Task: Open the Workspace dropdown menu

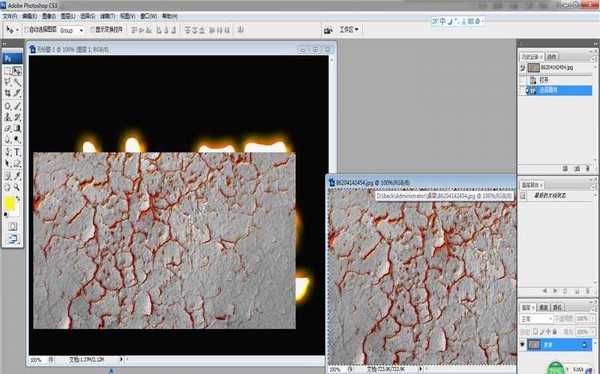Action: 349,29
